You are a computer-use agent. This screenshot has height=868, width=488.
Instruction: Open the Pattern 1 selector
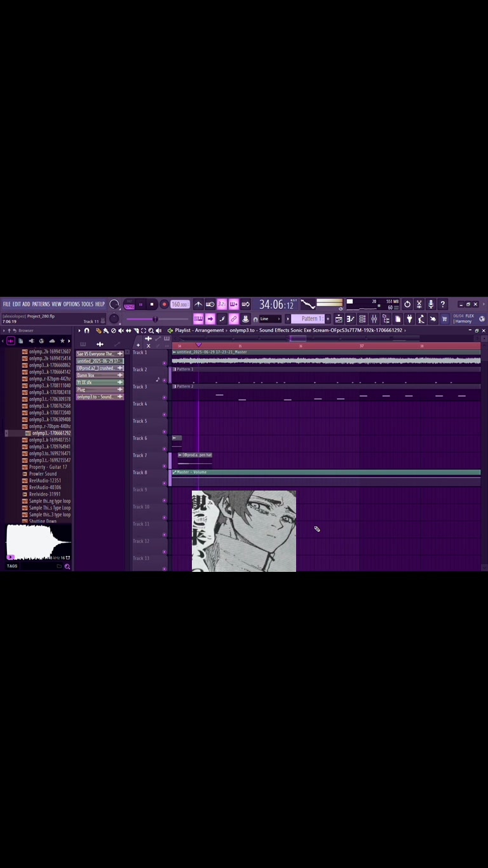[308, 319]
